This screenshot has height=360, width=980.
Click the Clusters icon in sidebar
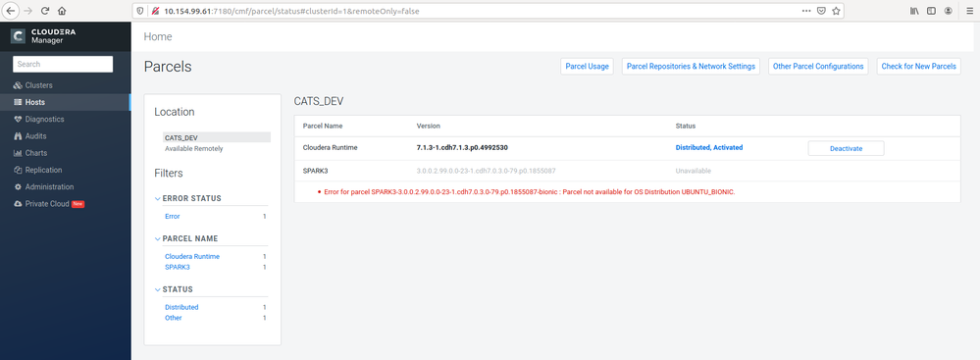18,85
